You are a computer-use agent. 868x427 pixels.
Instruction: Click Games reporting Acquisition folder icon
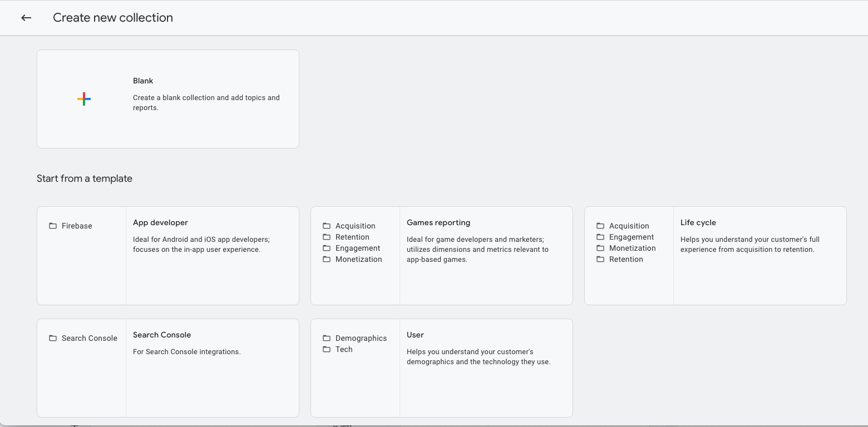(327, 226)
